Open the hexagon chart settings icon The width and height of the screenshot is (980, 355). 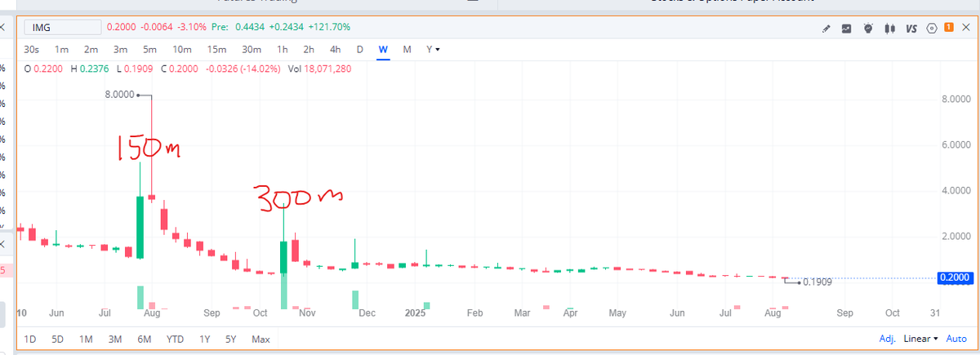(932, 29)
